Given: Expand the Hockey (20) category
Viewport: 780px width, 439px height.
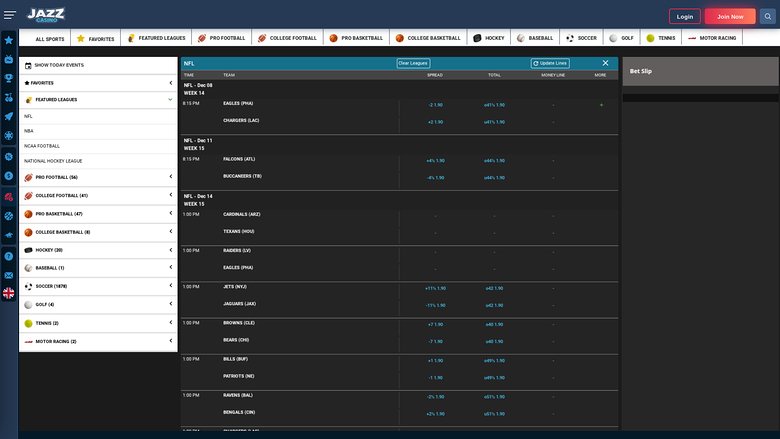Looking at the screenshot, I should coord(170,250).
